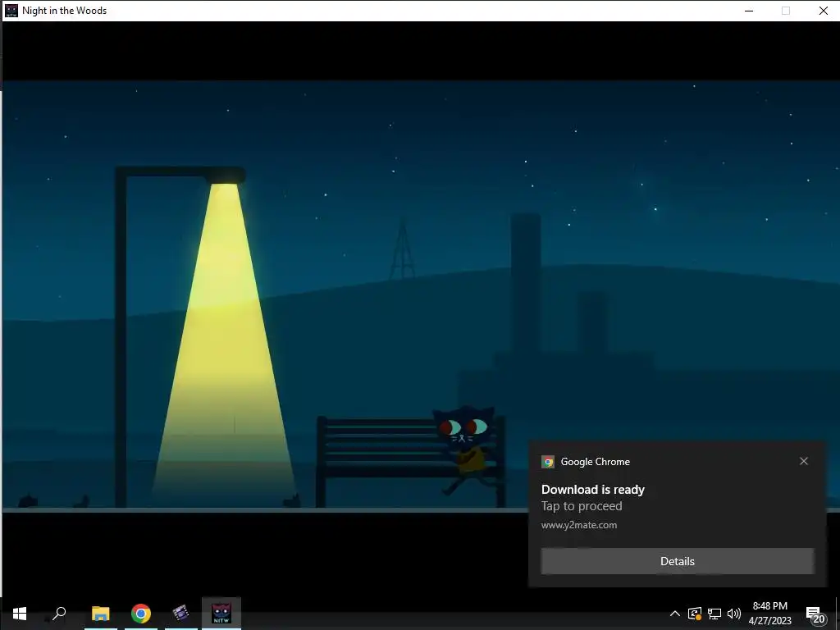Open taskbar search magnifier

[59, 614]
